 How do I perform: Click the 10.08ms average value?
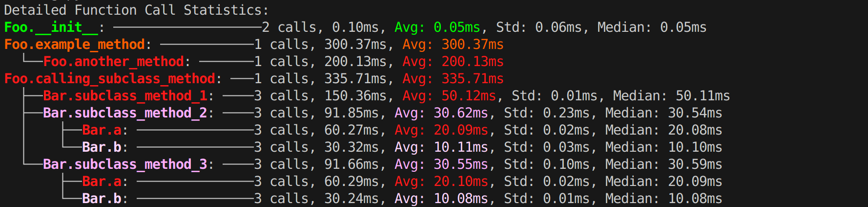click(461, 199)
